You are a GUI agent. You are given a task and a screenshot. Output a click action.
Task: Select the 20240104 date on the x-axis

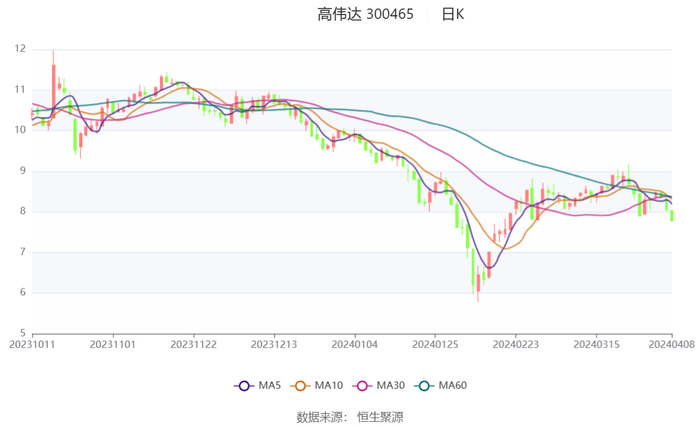point(354,344)
